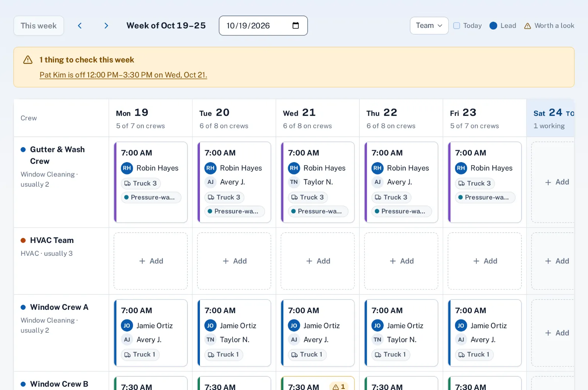Image resolution: width=588 pixels, height=390 pixels.
Task: Click AJ avatar on Thursday Gutter & Wash shift
Action: tap(377, 182)
